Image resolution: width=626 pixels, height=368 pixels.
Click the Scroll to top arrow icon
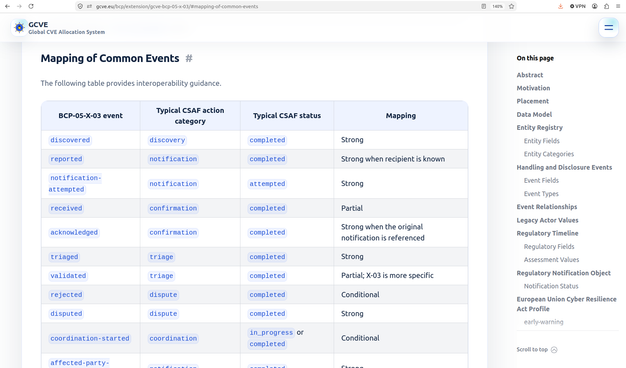click(554, 350)
